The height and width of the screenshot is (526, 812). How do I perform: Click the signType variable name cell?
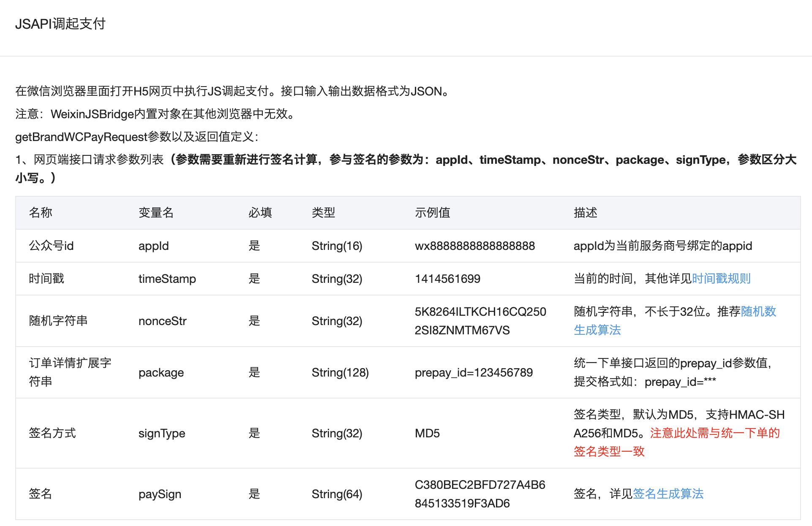point(162,433)
